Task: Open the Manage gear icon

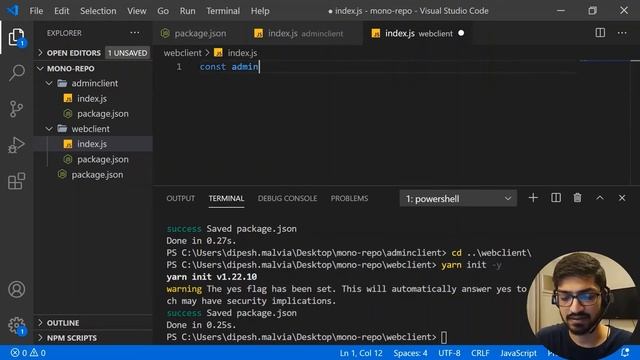Action: [x=16, y=325]
